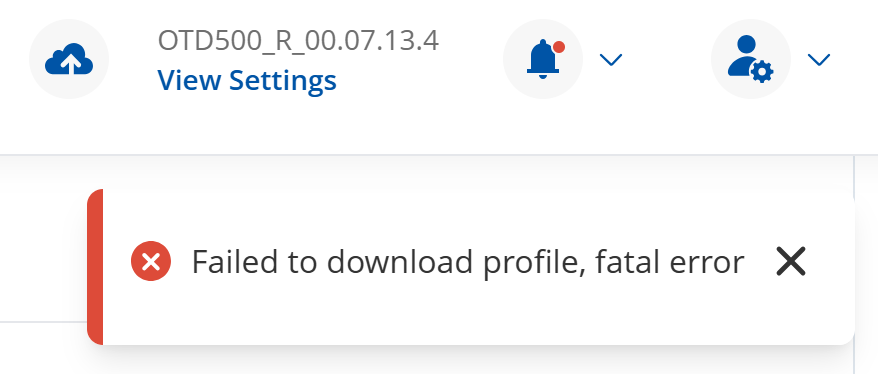878x374 pixels.
Task: Open the notifications bell icon
Action: [x=542, y=59]
